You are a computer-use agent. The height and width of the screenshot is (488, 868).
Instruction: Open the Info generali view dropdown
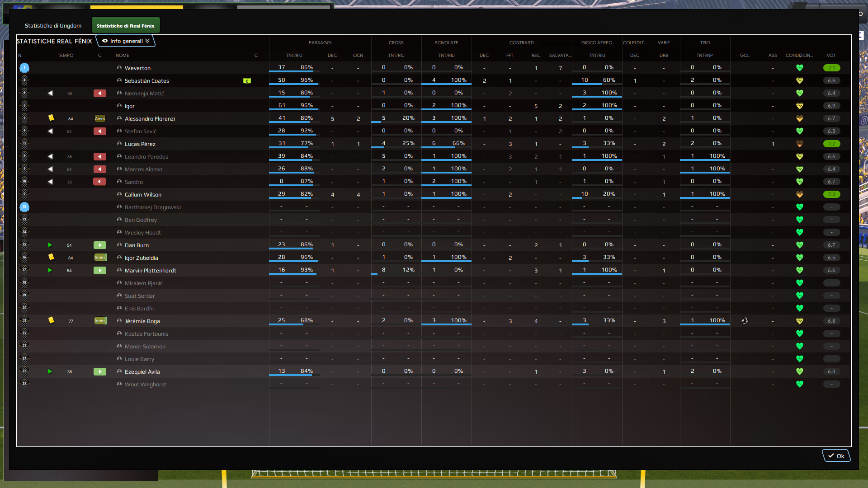point(125,41)
